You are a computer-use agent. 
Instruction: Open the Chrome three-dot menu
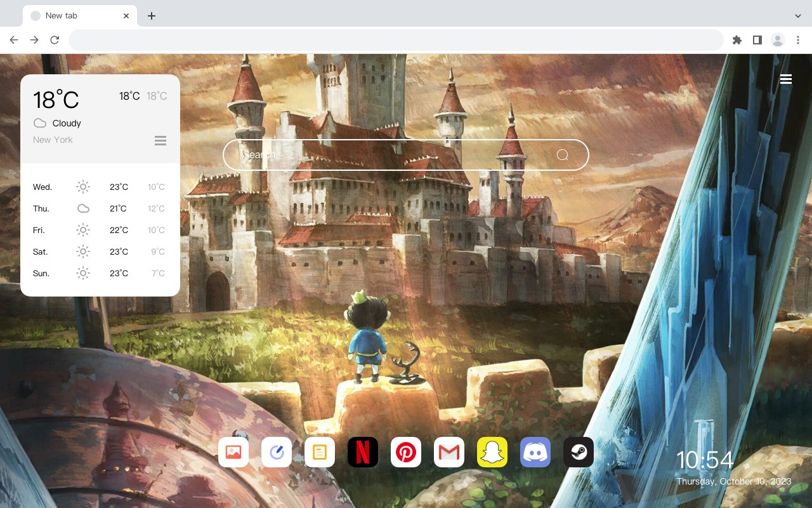pos(798,40)
